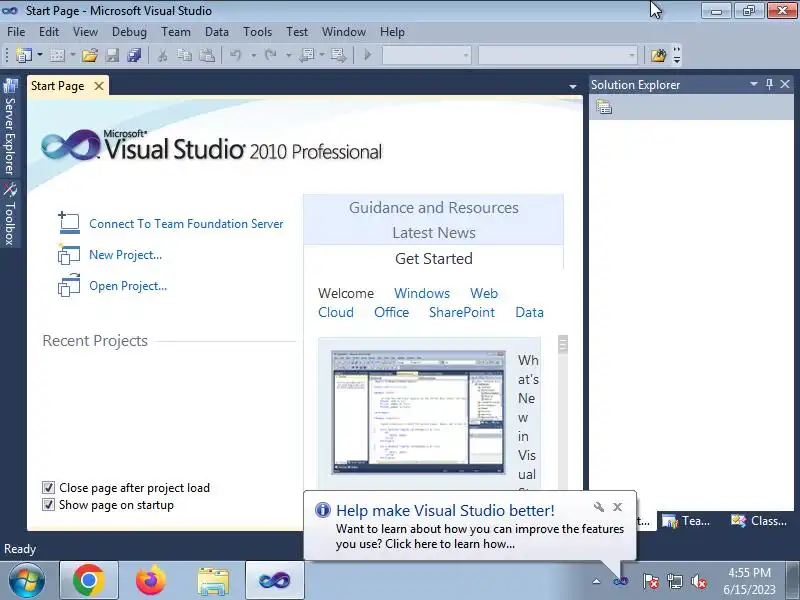Click the Connect To Team Foundation Server icon
Image resolution: width=800 pixels, height=600 pixels.
(x=68, y=223)
